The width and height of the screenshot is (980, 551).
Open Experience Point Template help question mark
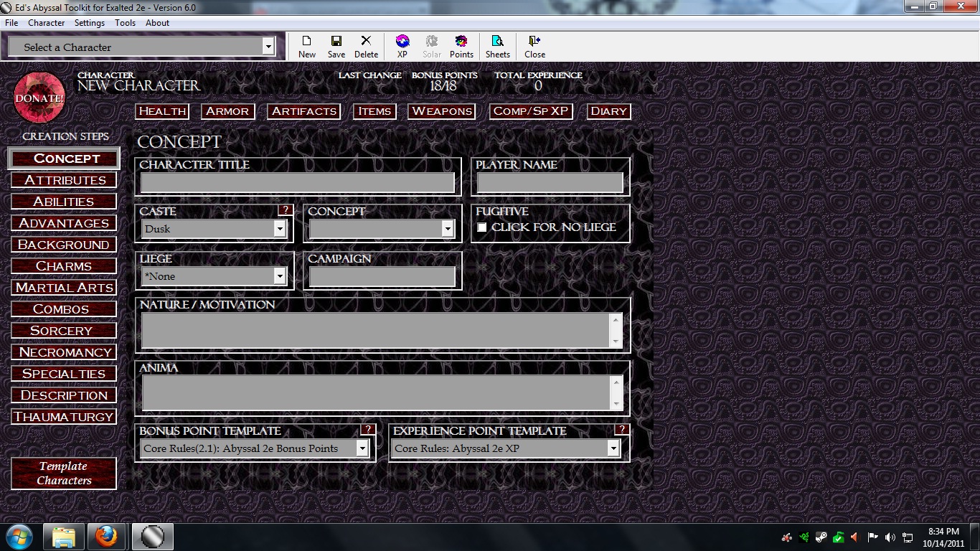622,430
